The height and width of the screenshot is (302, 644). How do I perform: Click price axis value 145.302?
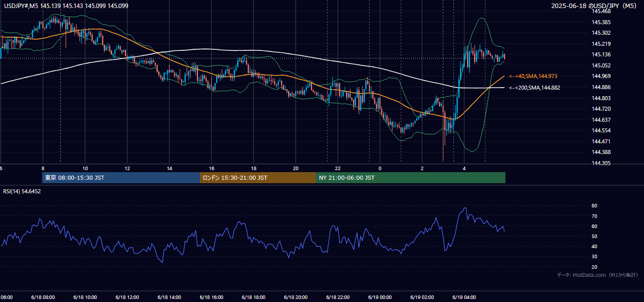click(x=601, y=33)
